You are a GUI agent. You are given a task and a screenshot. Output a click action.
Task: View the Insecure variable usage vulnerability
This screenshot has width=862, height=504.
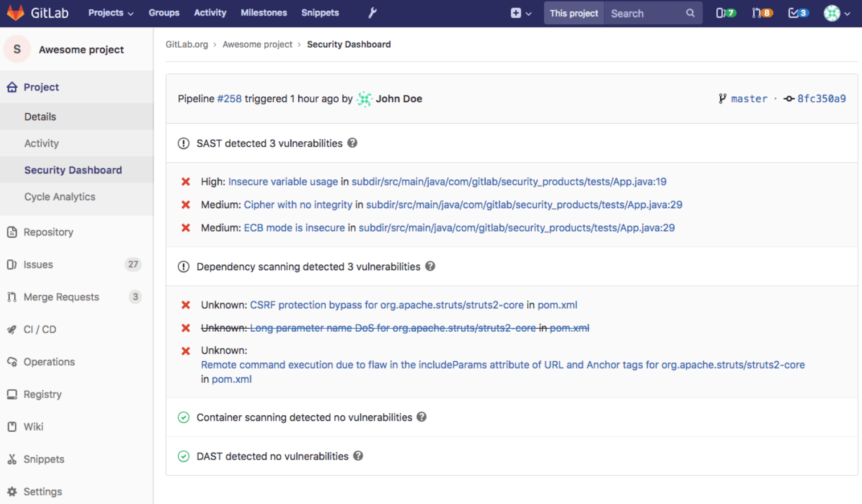283,181
